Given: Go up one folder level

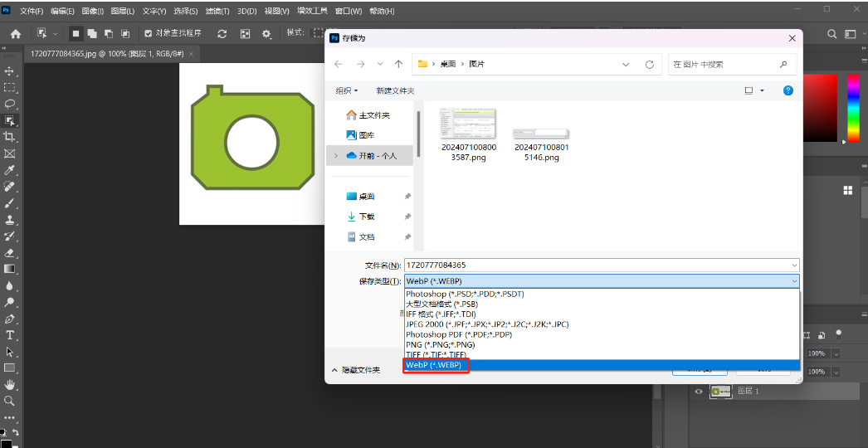Looking at the screenshot, I should pyautogui.click(x=398, y=64).
